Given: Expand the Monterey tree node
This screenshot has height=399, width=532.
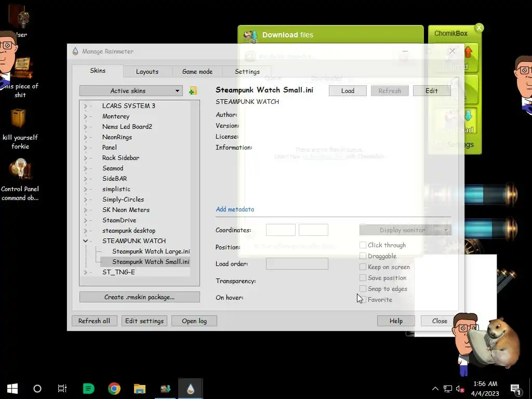Looking at the screenshot, I should tap(86, 116).
